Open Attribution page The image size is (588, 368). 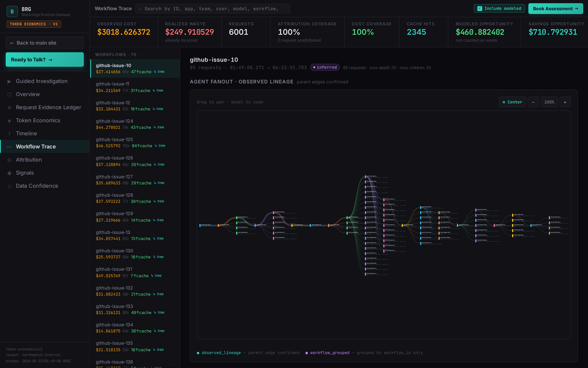coord(45,160)
